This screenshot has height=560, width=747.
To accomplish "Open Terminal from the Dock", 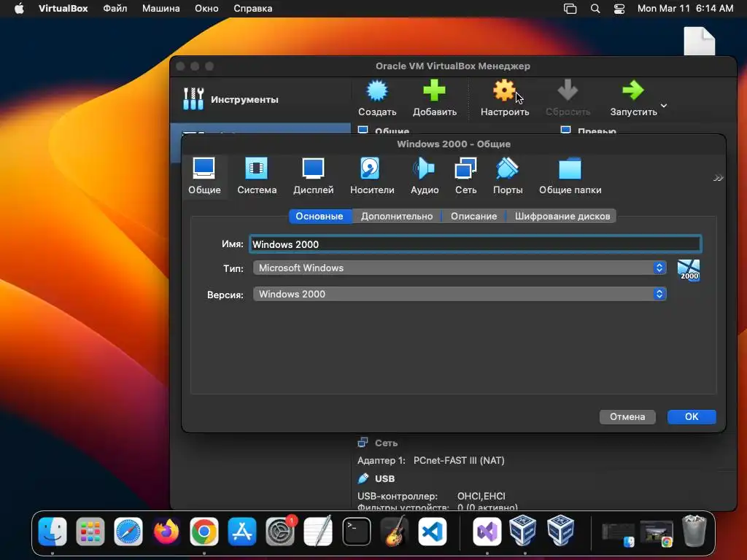I will click(356, 531).
